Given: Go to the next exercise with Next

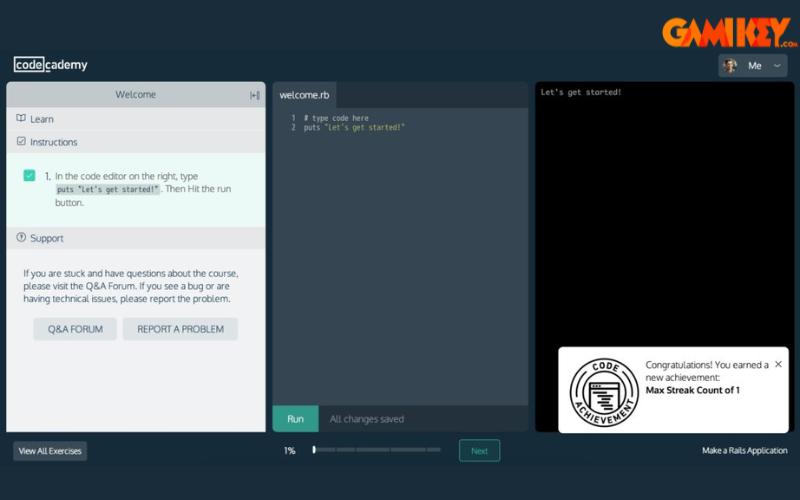Looking at the screenshot, I should coord(479,451).
